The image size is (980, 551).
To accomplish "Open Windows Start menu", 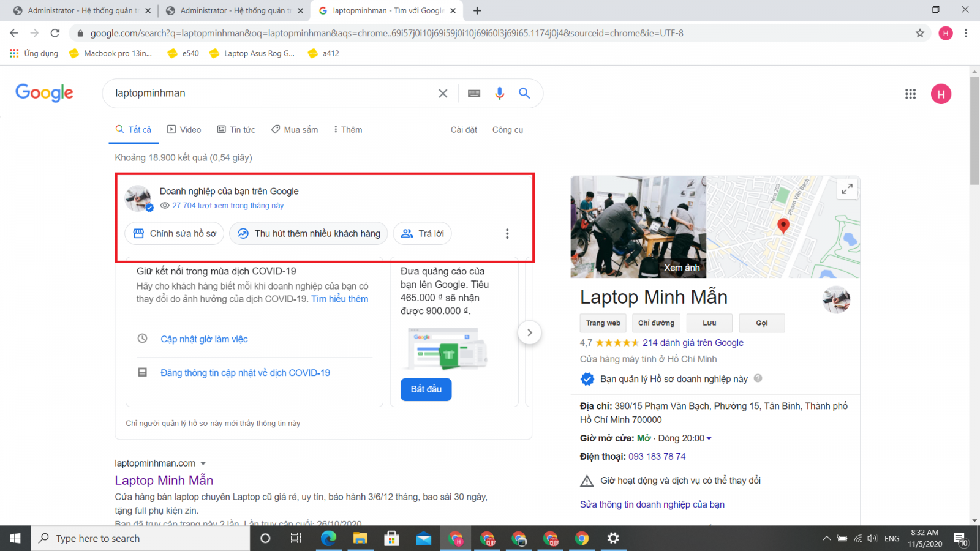I will coord(15,538).
